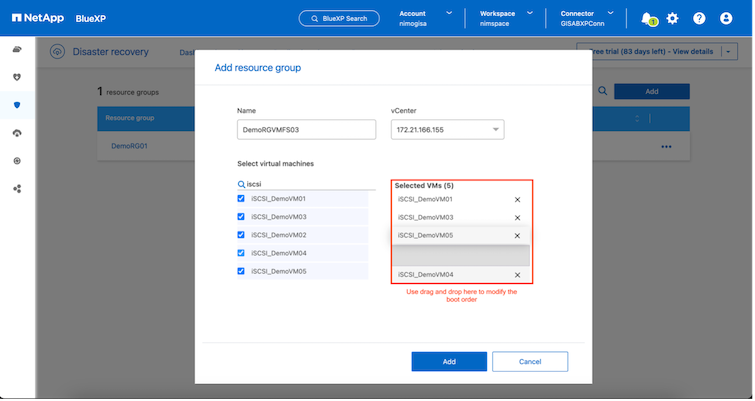755x401 pixels.
Task: Click the Add button in dialog
Action: pos(449,361)
